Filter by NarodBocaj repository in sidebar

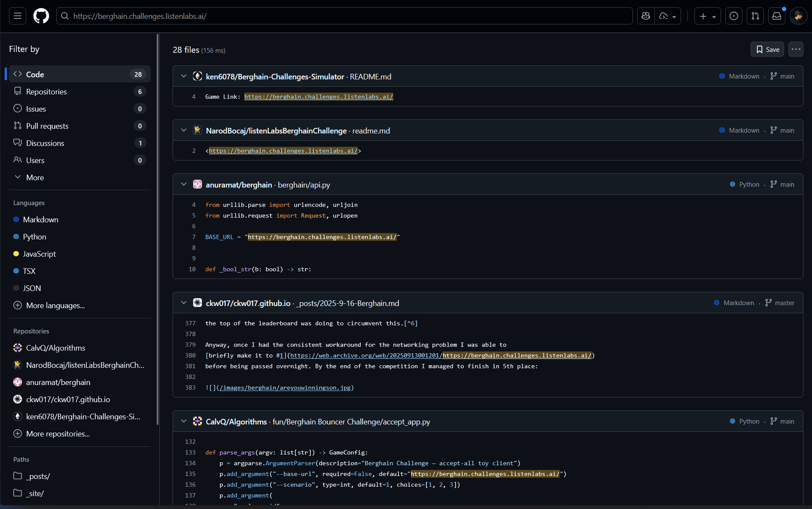pos(80,365)
